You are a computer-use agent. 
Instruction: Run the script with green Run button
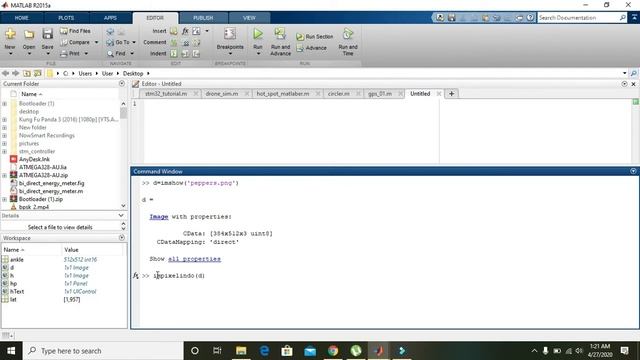click(258, 34)
